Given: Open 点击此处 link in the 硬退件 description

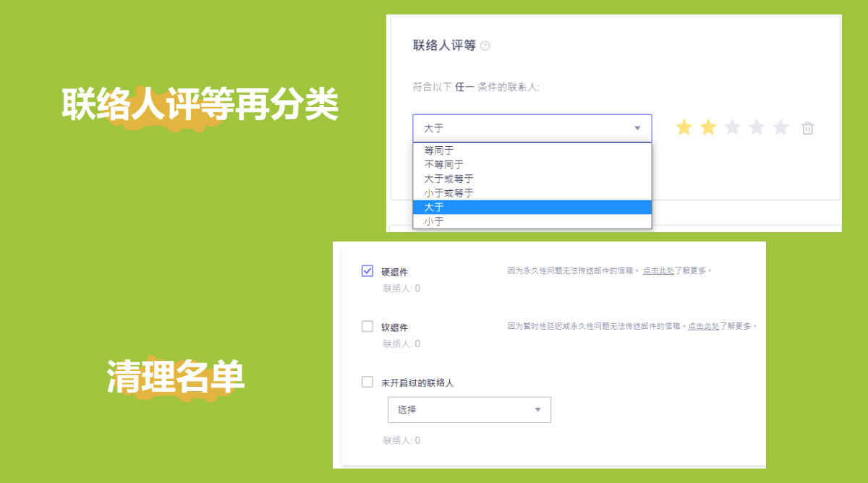Looking at the screenshot, I should 658,271.
